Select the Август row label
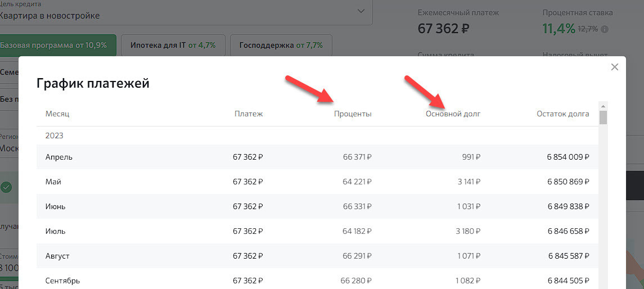644x289 pixels. click(57, 256)
